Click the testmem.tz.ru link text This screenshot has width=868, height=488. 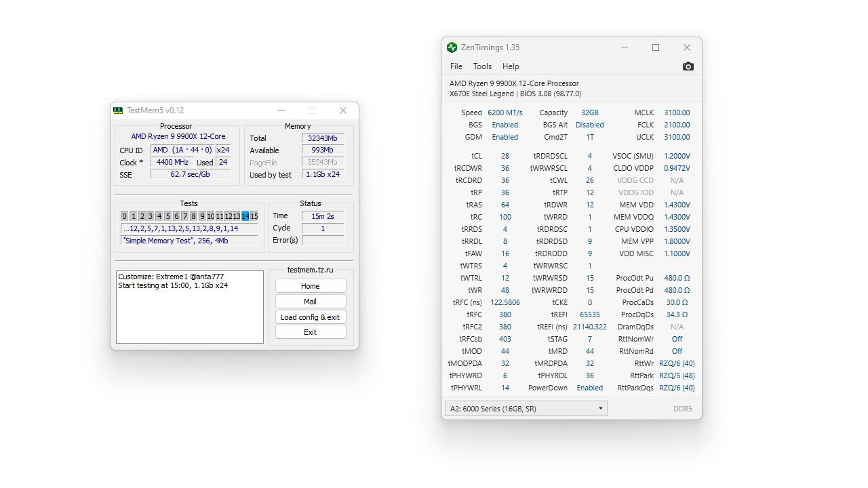(x=310, y=270)
